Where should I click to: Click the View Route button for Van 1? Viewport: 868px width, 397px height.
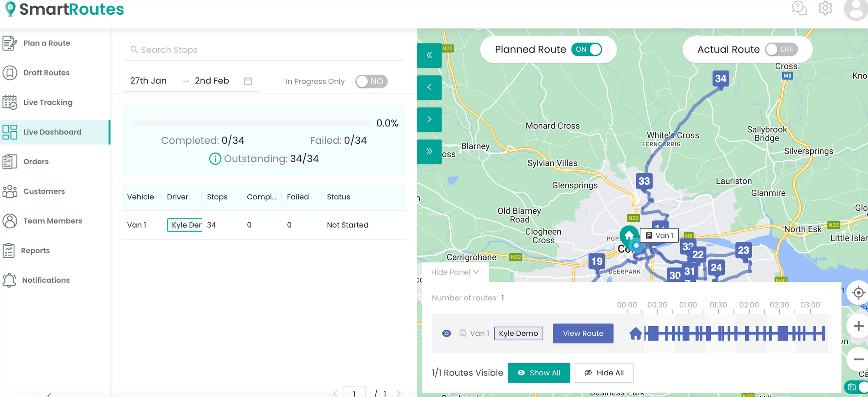pyautogui.click(x=583, y=333)
